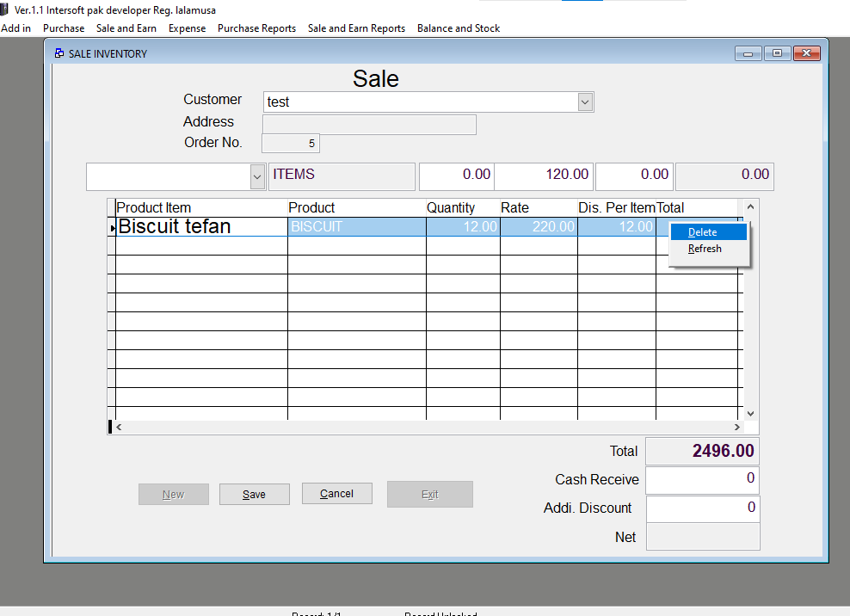Choose Refresh from the context menu
The height and width of the screenshot is (616, 850).
coord(705,248)
